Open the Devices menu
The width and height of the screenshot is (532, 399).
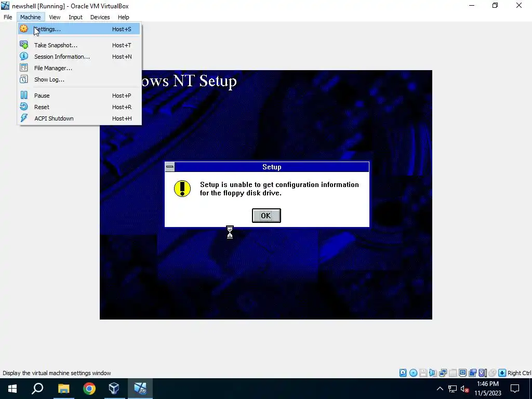[100, 17]
